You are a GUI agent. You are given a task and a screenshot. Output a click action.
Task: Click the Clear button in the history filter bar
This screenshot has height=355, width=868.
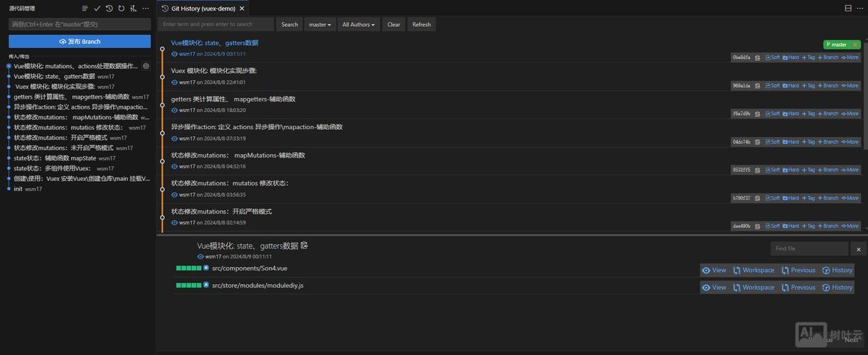tap(394, 24)
